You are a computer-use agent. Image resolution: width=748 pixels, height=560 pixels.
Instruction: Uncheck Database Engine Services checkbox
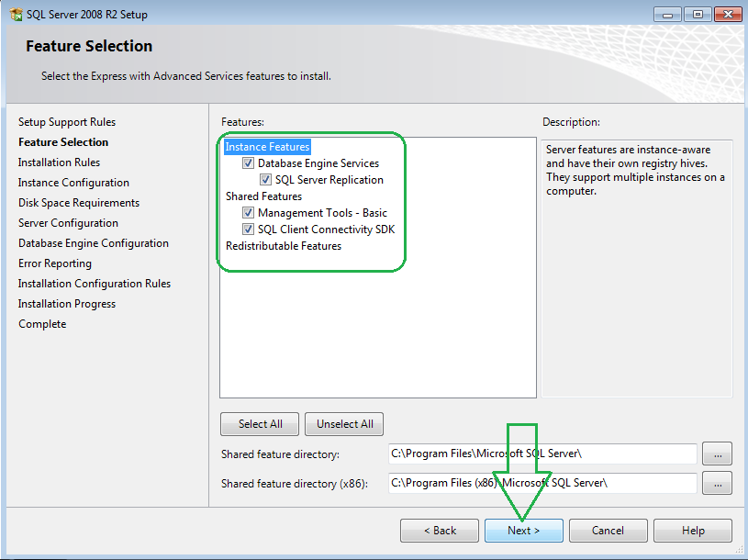[x=248, y=163]
